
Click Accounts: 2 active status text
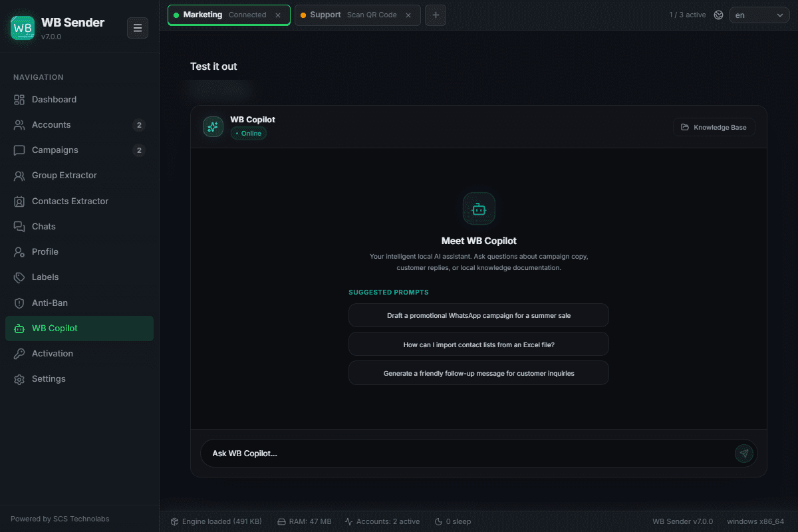[388, 521]
